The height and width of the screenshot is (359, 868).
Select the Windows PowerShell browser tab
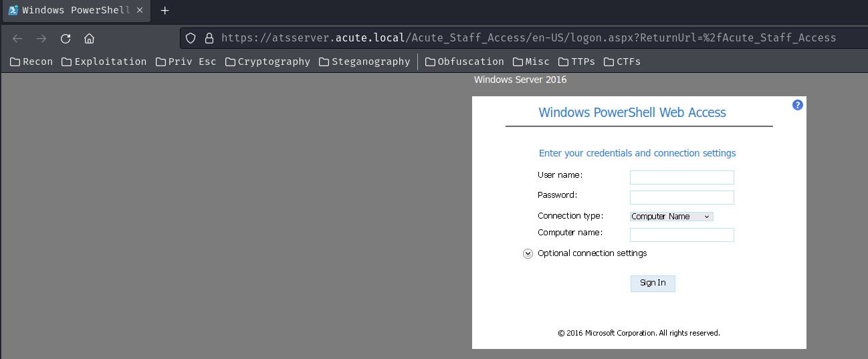point(76,11)
